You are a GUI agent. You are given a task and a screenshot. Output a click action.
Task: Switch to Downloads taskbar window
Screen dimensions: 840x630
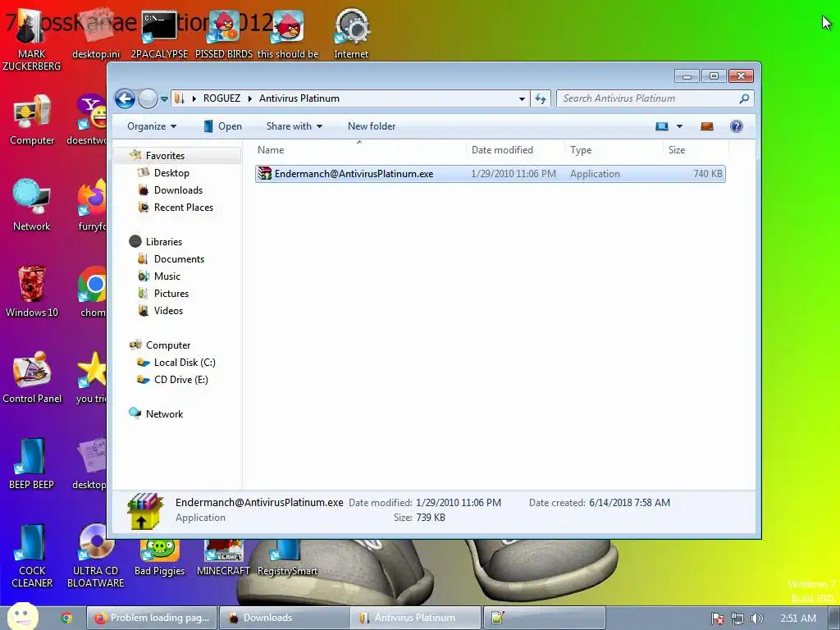point(284,618)
